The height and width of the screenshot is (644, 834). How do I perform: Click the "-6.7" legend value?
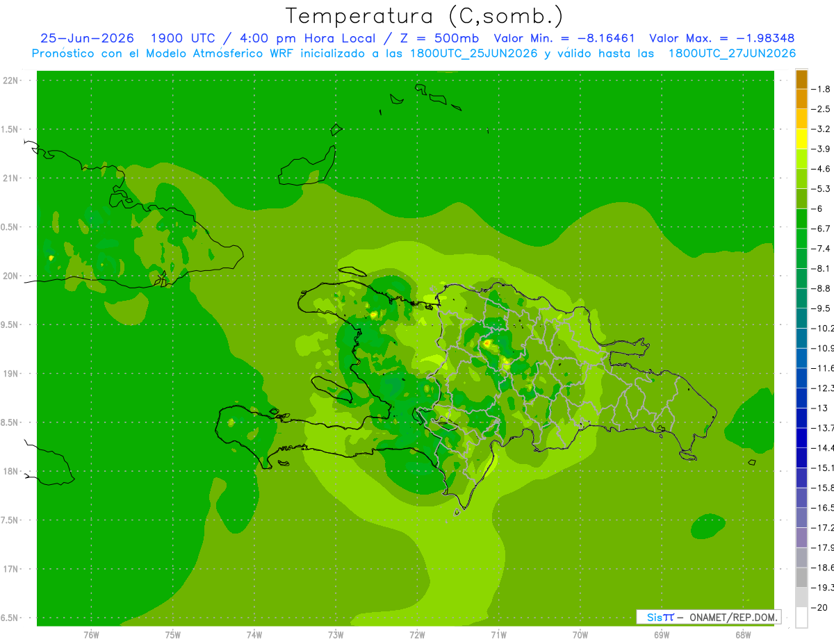click(x=821, y=229)
